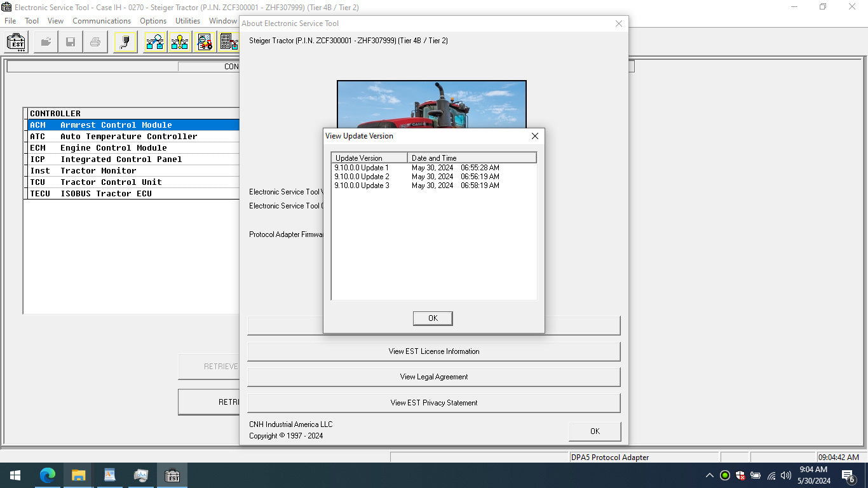Select the TCU Tractor Control Unit row

[133, 182]
